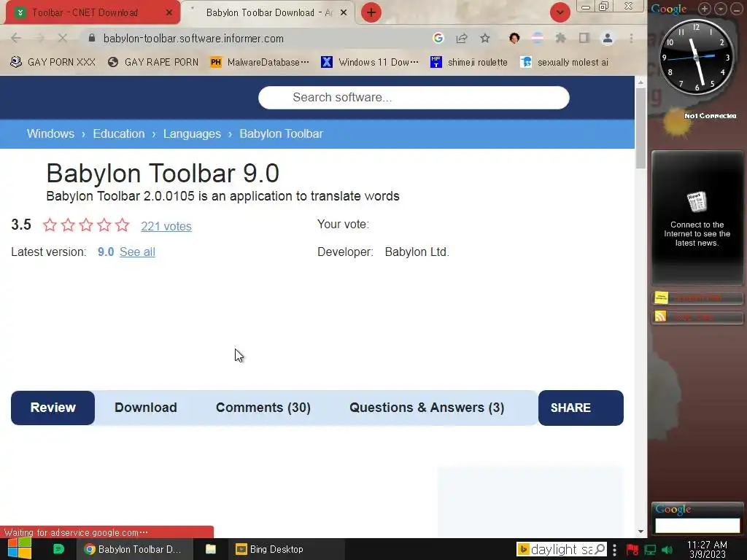This screenshot has width=747, height=560.
Task: Click the latest version 9.0 link
Action: click(x=106, y=252)
